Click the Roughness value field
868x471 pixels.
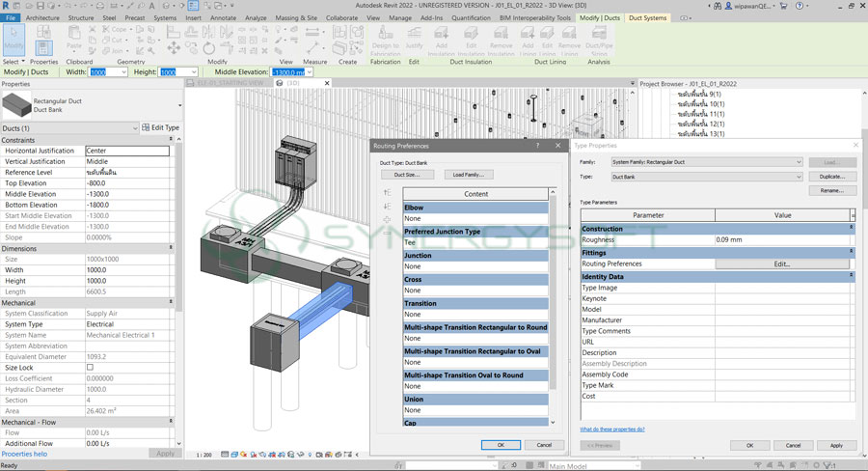(781, 239)
